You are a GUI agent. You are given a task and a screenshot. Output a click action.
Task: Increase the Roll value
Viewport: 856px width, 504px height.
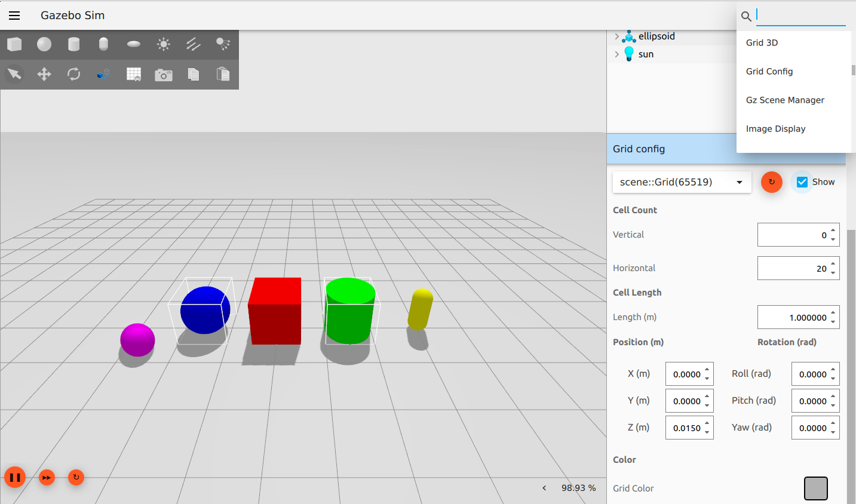tap(833, 370)
